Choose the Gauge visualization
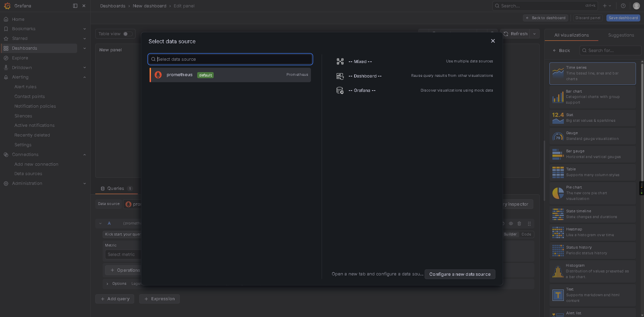The image size is (644, 317). coord(592,136)
